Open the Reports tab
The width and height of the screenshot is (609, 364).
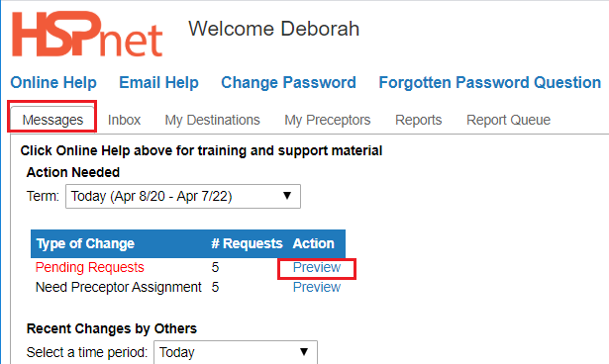pos(418,120)
